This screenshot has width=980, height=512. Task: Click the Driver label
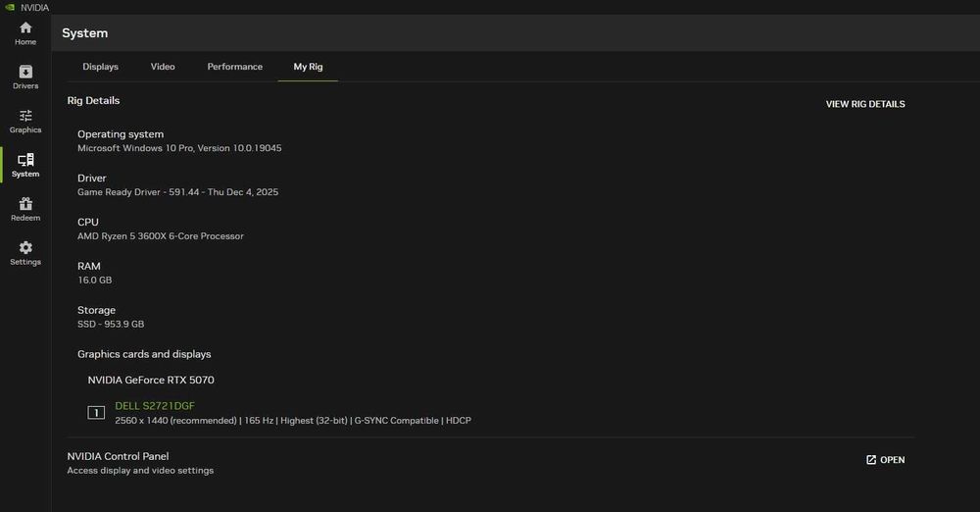(92, 178)
